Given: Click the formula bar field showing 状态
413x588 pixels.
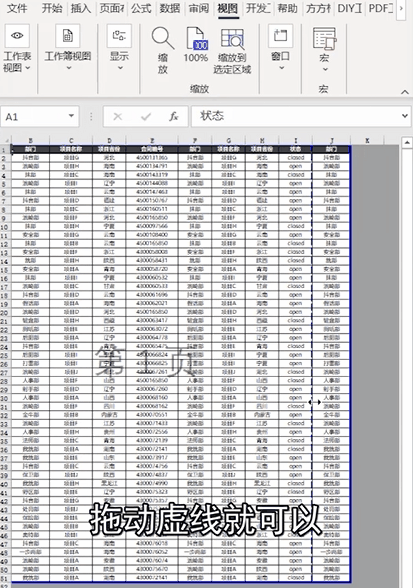Looking at the screenshot, I should coord(301,116).
